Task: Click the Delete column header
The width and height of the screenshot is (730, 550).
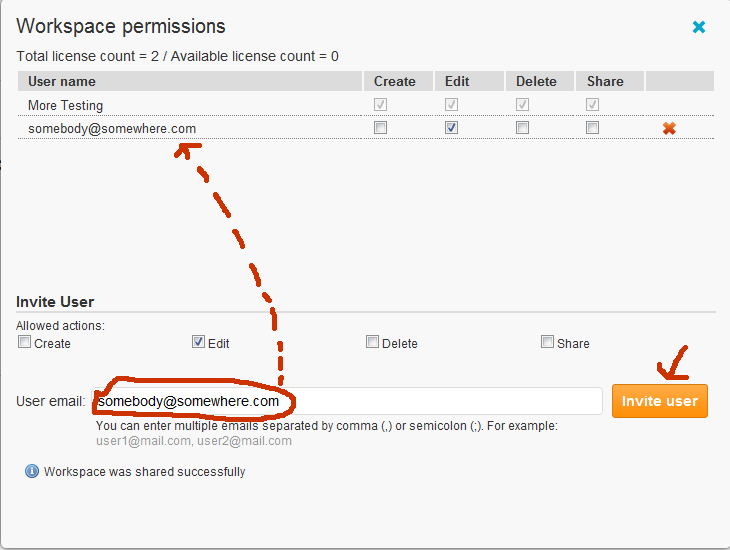Action: coord(536,81)
